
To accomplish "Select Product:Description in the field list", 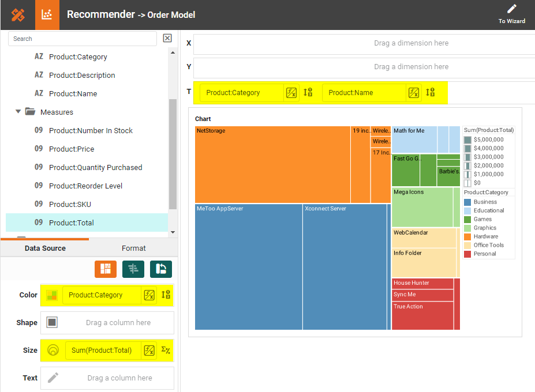I will [x=82, y=76].
